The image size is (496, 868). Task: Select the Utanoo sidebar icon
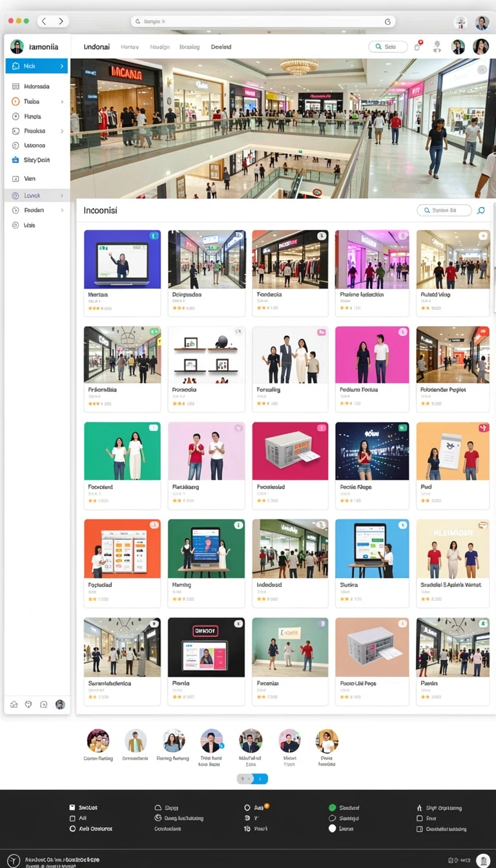pos(16,145)
